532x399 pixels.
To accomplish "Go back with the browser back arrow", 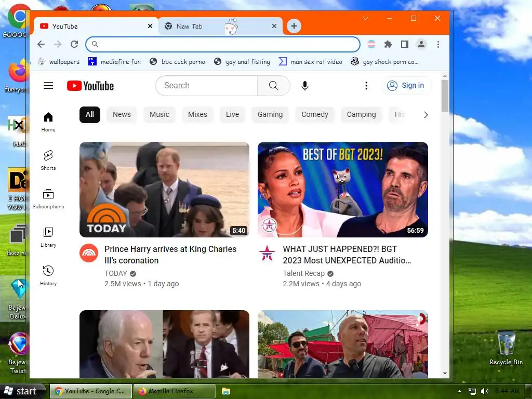I will (x=41, y=44).
